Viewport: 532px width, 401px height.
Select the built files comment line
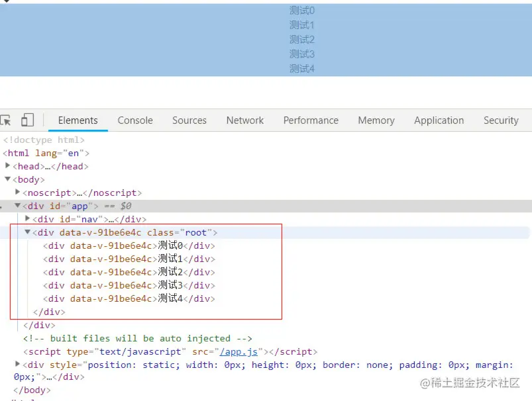[x=137, y=339]
